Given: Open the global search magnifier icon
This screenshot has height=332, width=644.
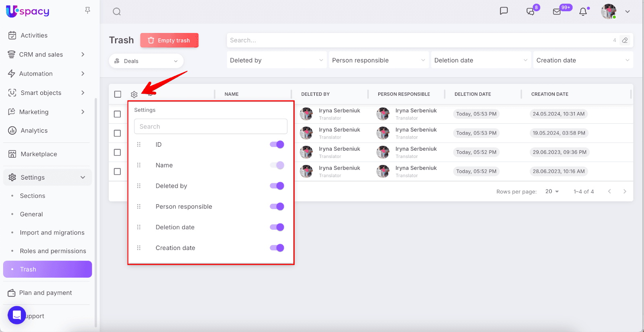Looking at the screenshot, I should click(x=117, y=12).
